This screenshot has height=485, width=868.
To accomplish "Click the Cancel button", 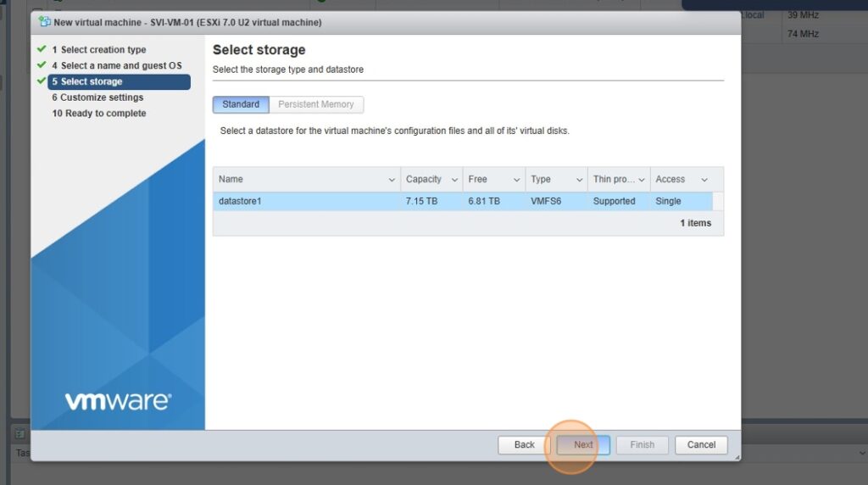I will [701, 445].
